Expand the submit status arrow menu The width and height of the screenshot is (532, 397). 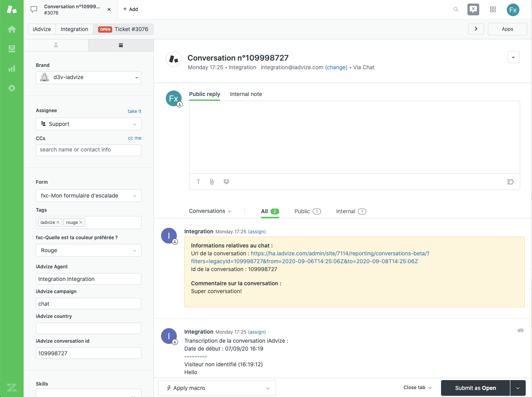(518, 388)
